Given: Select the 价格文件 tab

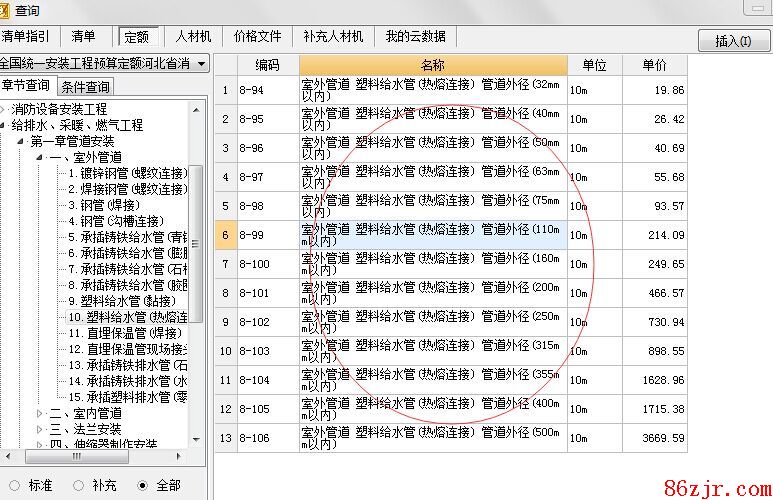Looking at the screenshot, I should point(257,36).
